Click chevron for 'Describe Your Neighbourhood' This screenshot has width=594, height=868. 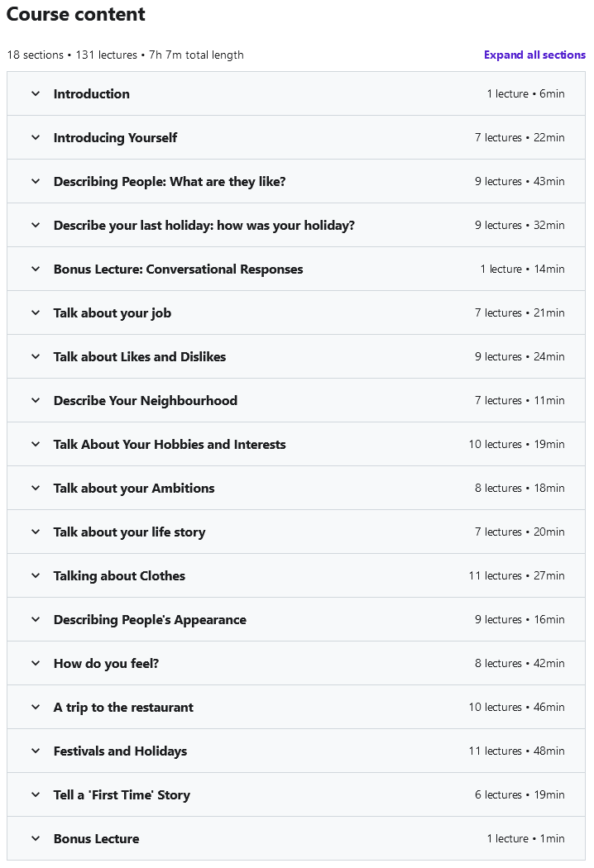(36, 400)
